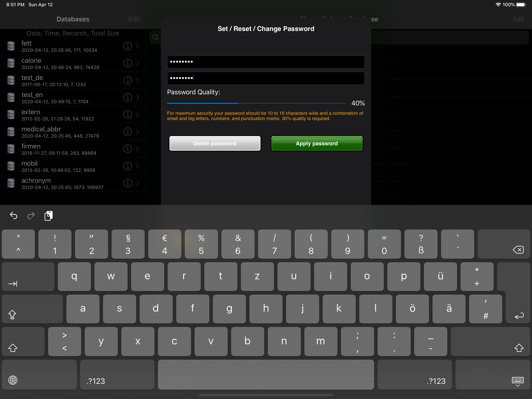The height and width of the screenshot is (399, 532).
Task: Focus the confirm password field
Action: 266,78
